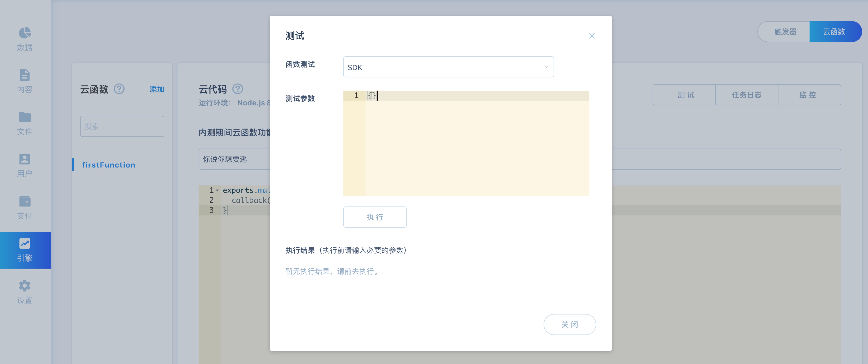Viewport: 868px width, 364px height.
Task: Click the 添加 link for cloud functions
Action: pyautogui.click(x=157, y=89)
